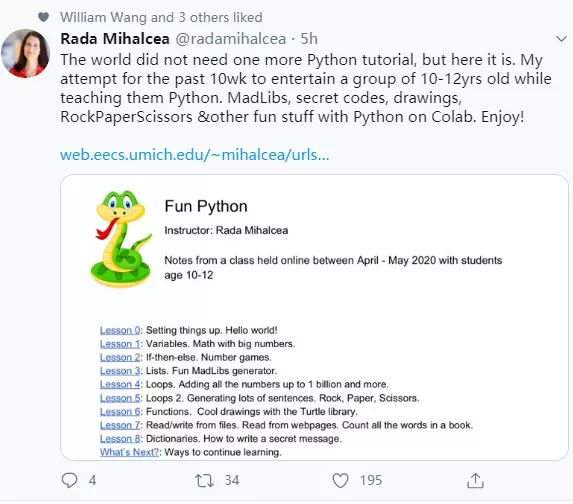The width and height of the screenshot is (573, 504).
Task: Open the Lesson 0 link
Action: [x=120, y=330]
